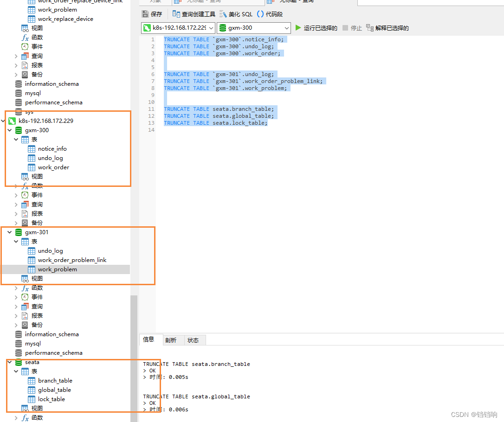Collapse the 表 folder under seata
This screenshot has width=504, height=422.
click(16, 371)
